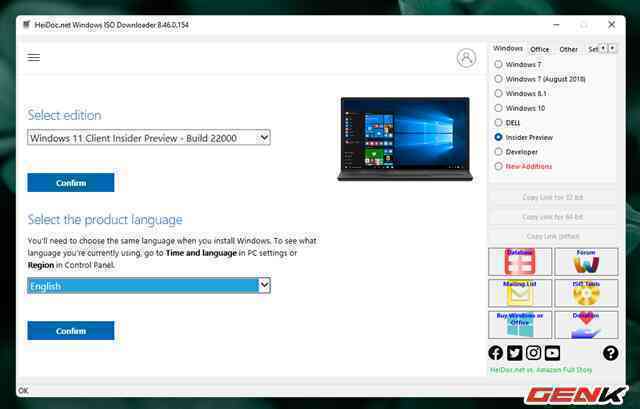Select the New Additions radio button
This screenshot has height=409, width=640.
tap(498, 166)
